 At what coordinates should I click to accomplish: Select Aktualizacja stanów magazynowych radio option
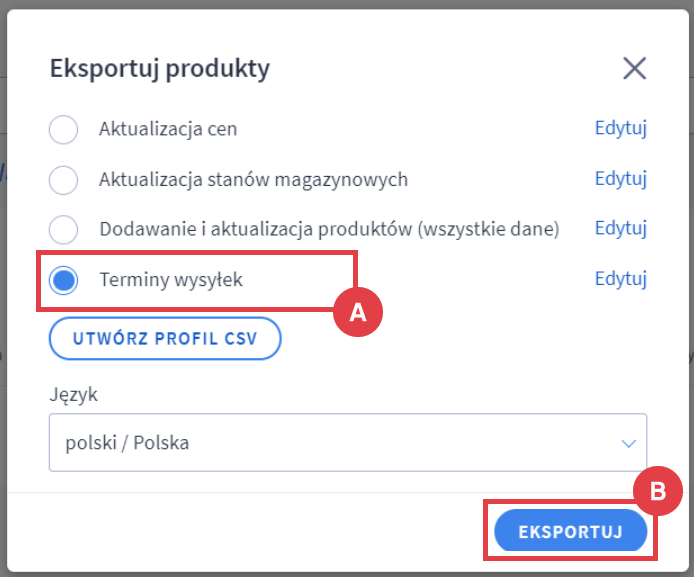coord(64,180)
